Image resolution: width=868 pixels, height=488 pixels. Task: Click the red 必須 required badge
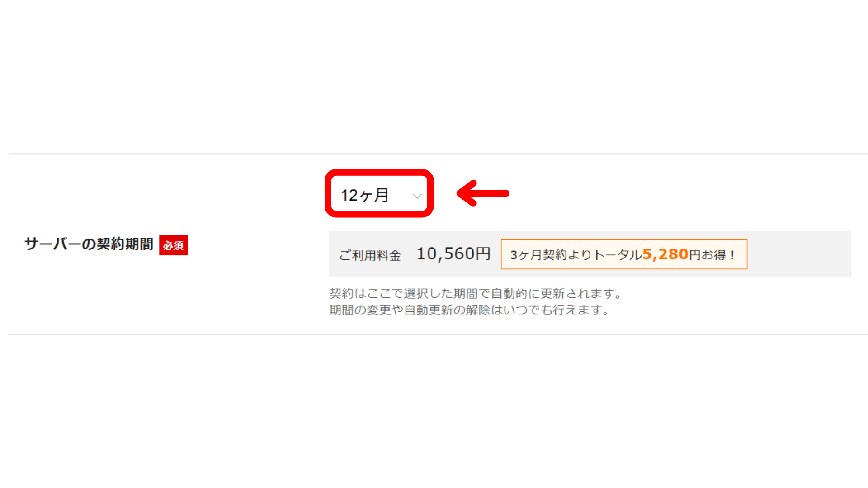coord(173,245)
